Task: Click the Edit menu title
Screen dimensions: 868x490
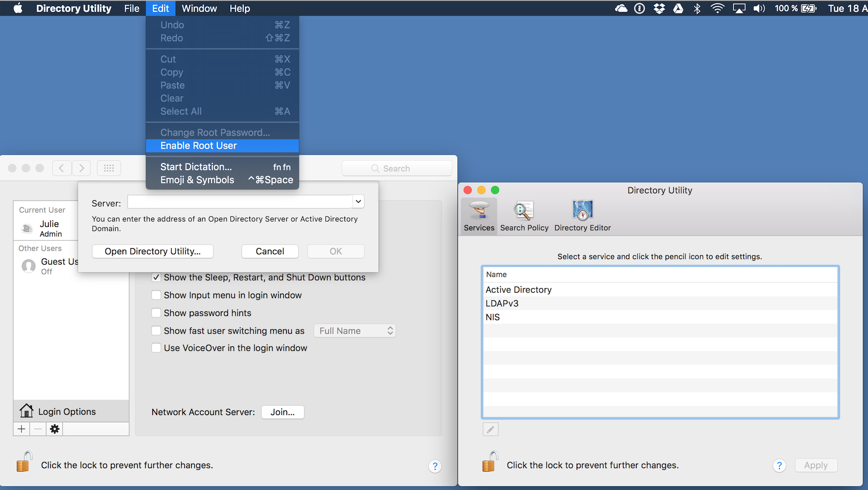Action: coord(161,8)
